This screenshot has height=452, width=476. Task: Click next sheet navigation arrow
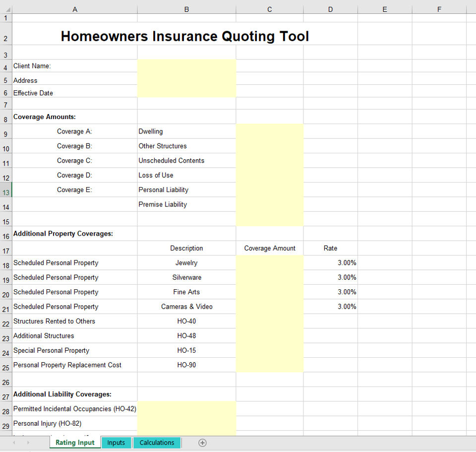pos(28,443)
